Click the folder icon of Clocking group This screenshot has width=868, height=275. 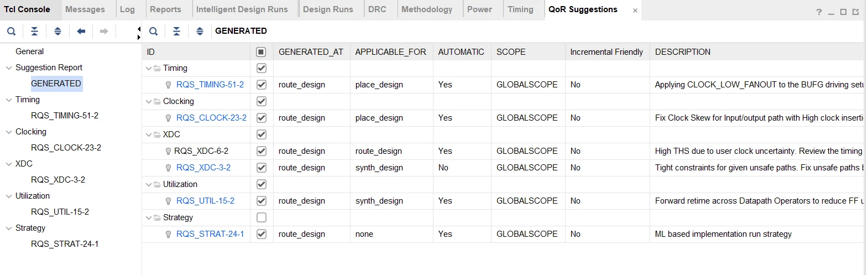pyautogui.click(x=157, y=101)
